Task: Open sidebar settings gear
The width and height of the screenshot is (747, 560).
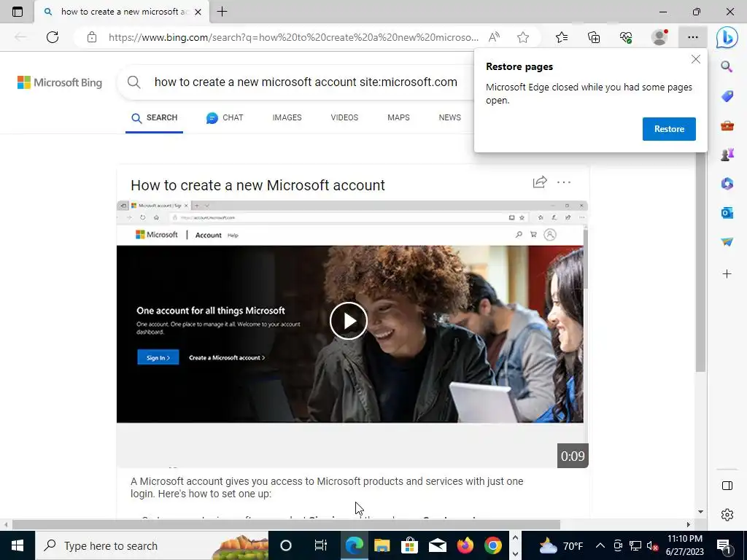Action: [x=727, y=515]
